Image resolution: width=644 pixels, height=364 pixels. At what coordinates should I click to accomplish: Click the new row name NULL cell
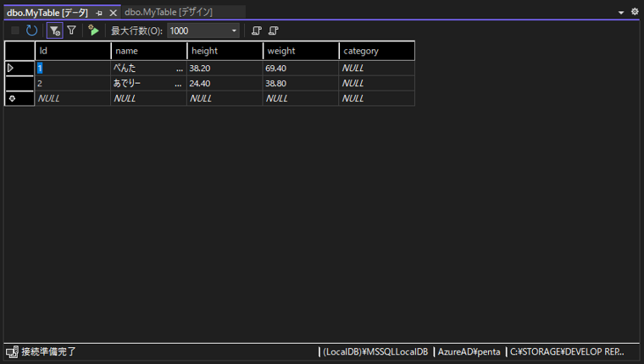148,98
